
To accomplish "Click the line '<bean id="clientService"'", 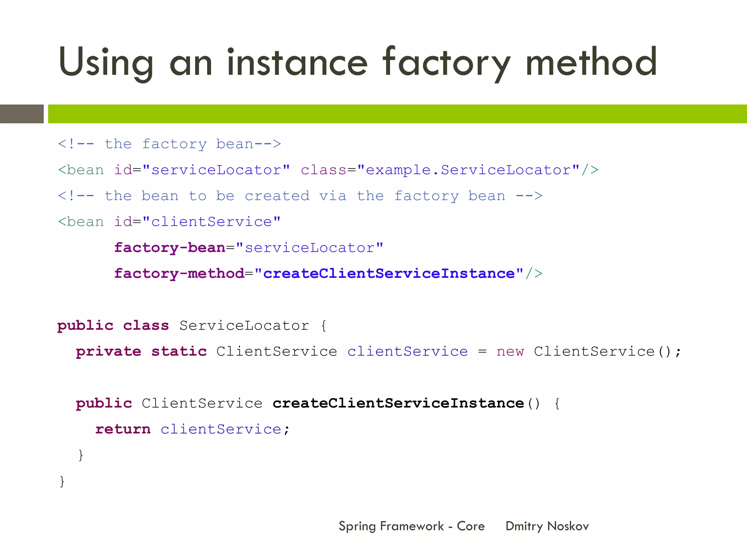I will point(169,222).
